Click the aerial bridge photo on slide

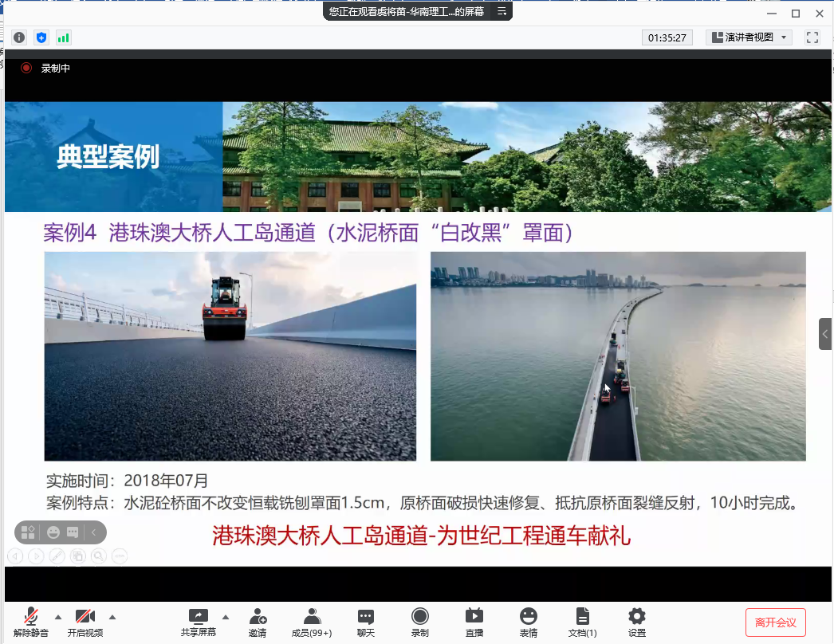point(618,356)
